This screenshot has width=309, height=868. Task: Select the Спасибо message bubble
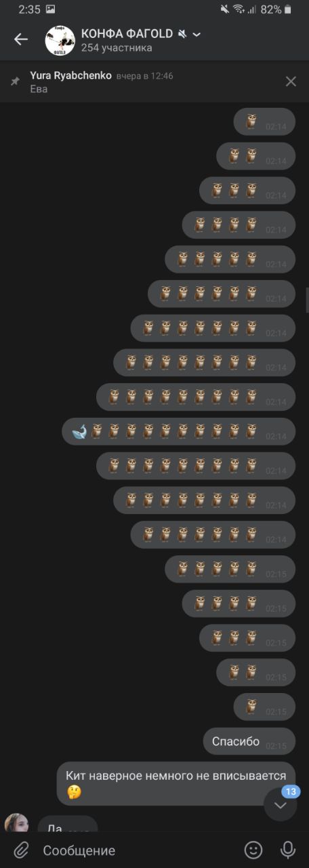click(249, 741)
